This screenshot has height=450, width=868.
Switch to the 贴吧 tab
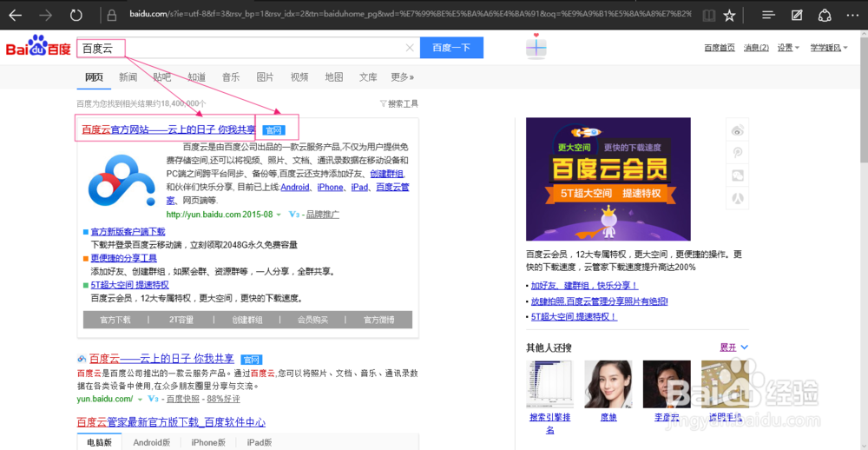[162, 77]
